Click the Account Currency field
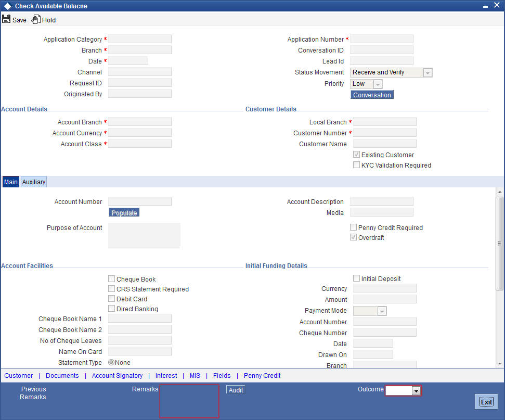The image size is (505, 420). coord(140,133)
